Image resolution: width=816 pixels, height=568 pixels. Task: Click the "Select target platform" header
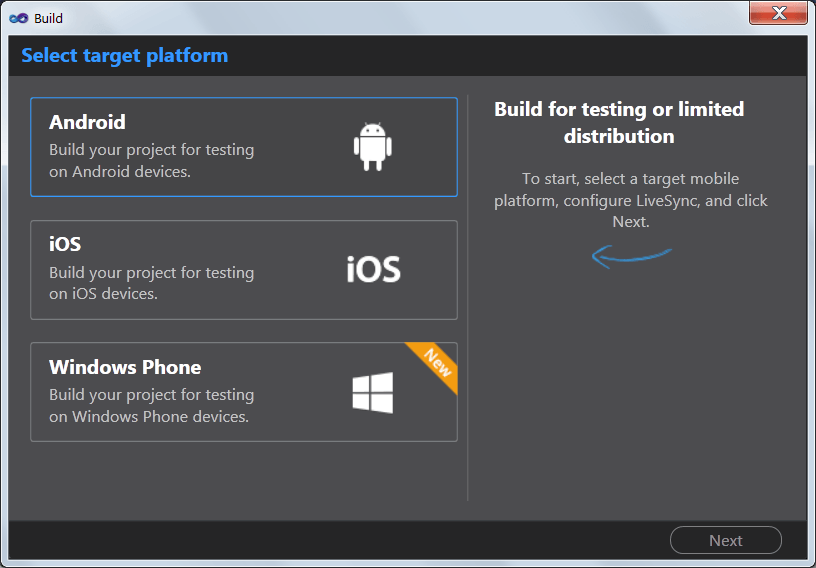pyautogui.click(x=125, y=55)
